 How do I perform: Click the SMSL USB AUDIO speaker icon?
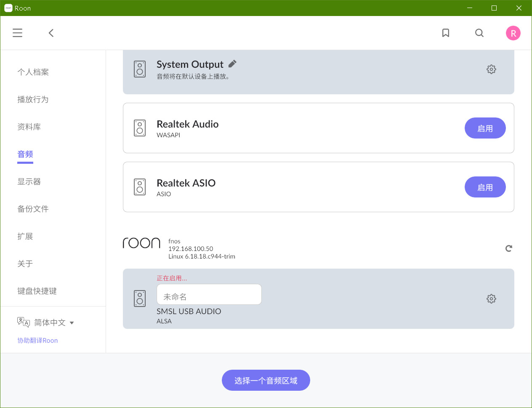[140, 299]
